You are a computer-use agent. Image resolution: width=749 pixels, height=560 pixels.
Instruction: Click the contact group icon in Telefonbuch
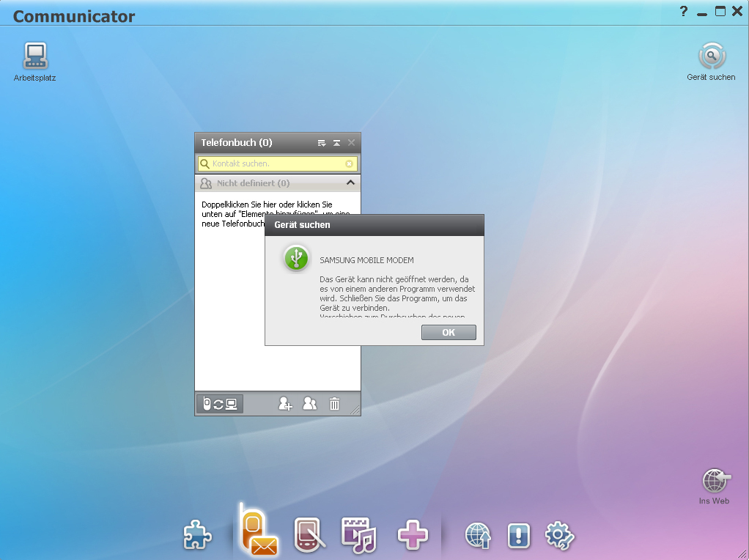(309, 404)
